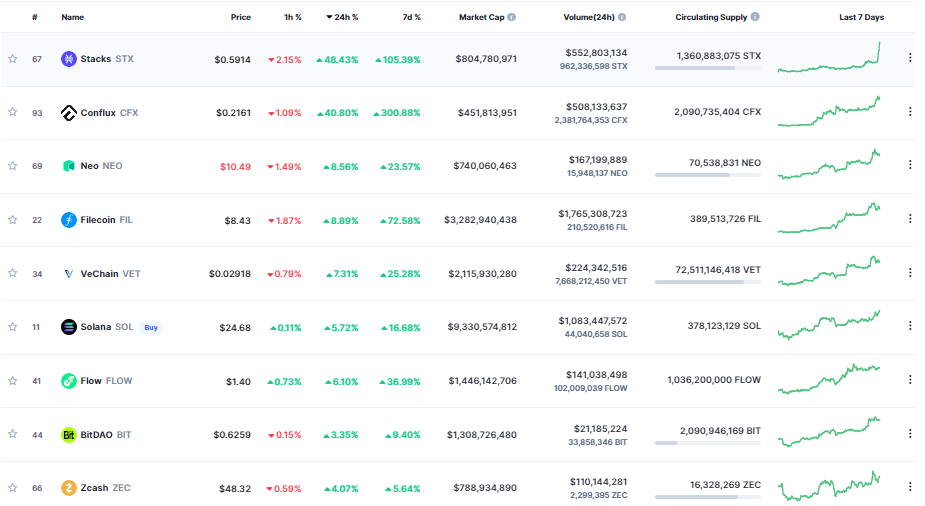The image size is (925, 506).
Task: Open the Zcash ZEC coin page link
Action: (106, 488)
